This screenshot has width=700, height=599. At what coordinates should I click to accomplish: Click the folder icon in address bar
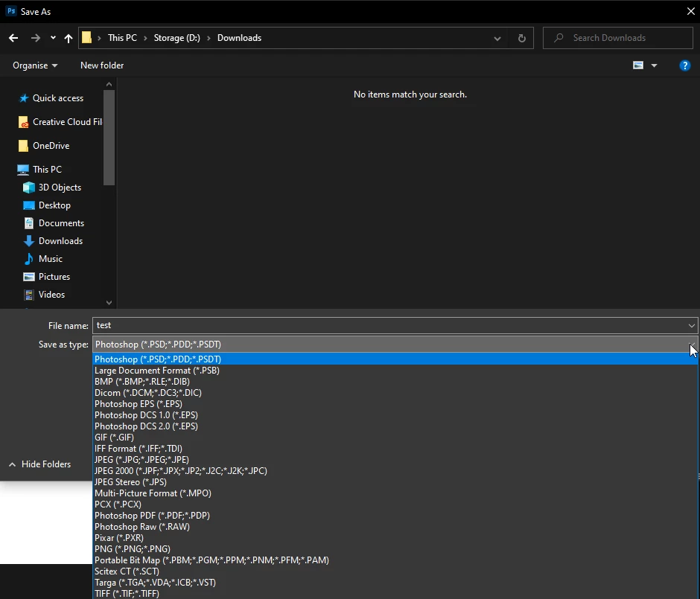coord(86,37)
